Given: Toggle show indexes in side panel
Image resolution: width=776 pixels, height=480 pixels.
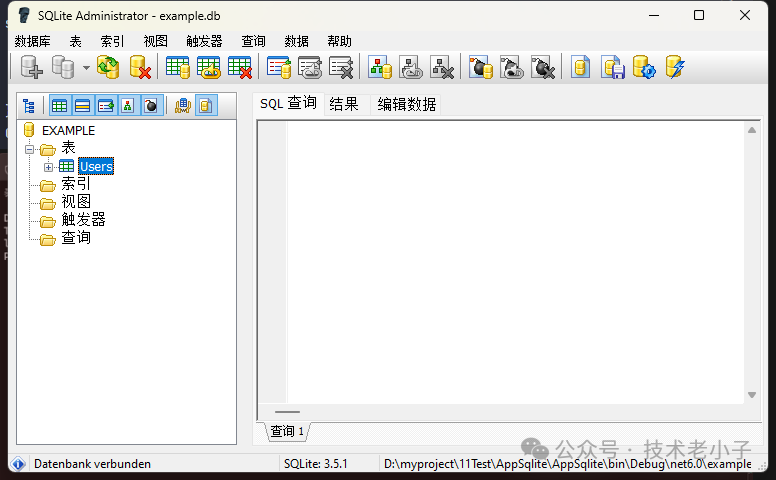Looking at the screenshot, I should 105,105.
